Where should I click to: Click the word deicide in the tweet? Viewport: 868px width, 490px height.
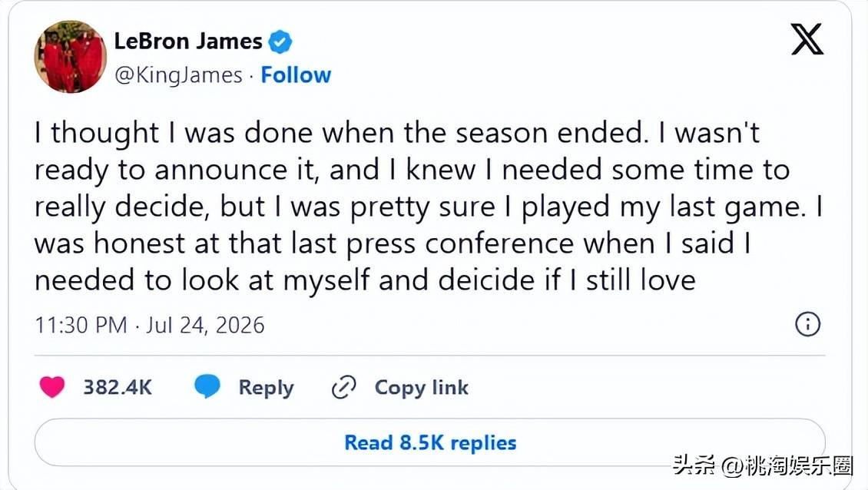486,280
